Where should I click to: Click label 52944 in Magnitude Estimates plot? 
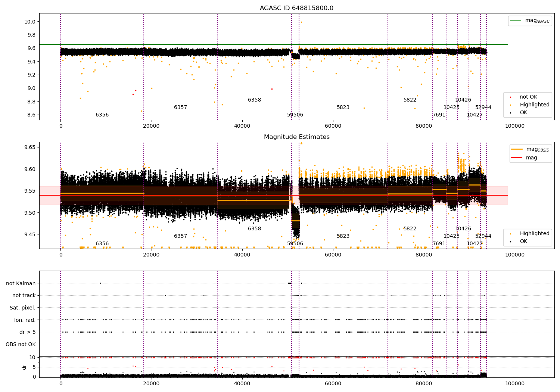[x=483, y=236]
